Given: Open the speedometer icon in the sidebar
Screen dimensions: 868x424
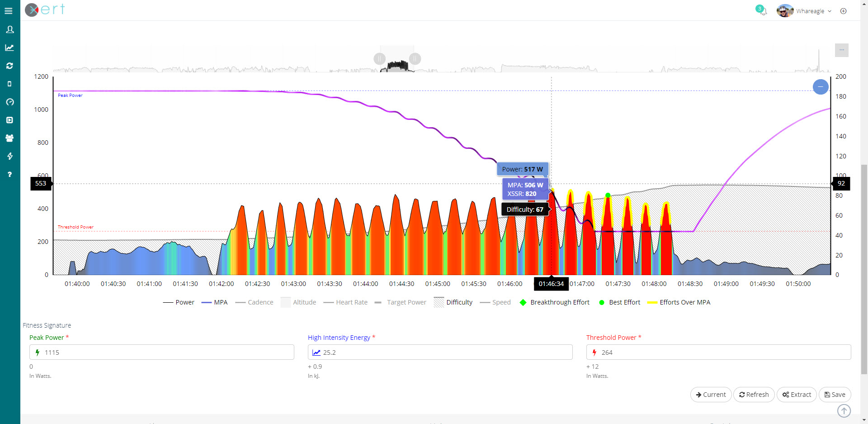Looking at the screenshot, I should pos(9,102).
